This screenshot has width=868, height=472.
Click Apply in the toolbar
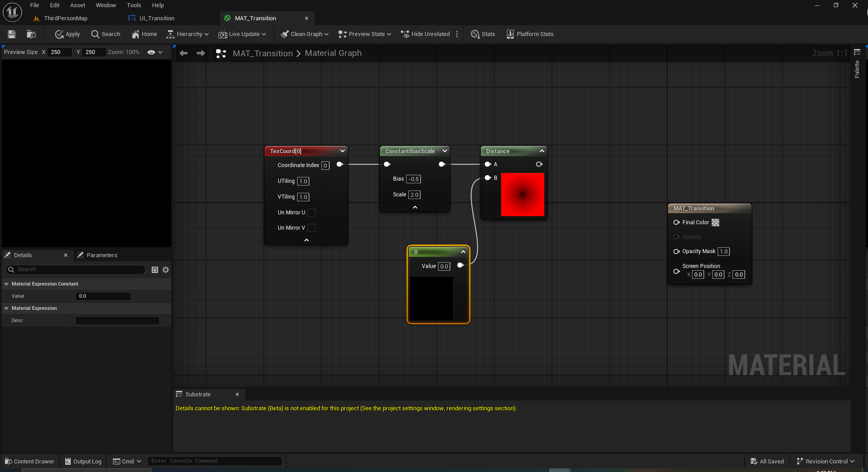(x=67, y=34)
